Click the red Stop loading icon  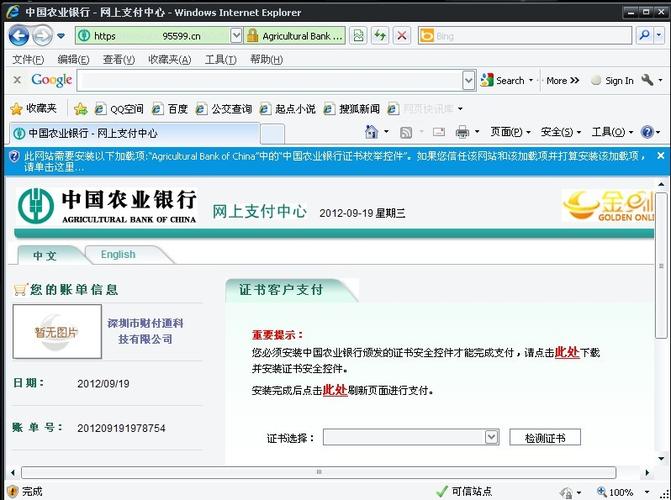401,36
